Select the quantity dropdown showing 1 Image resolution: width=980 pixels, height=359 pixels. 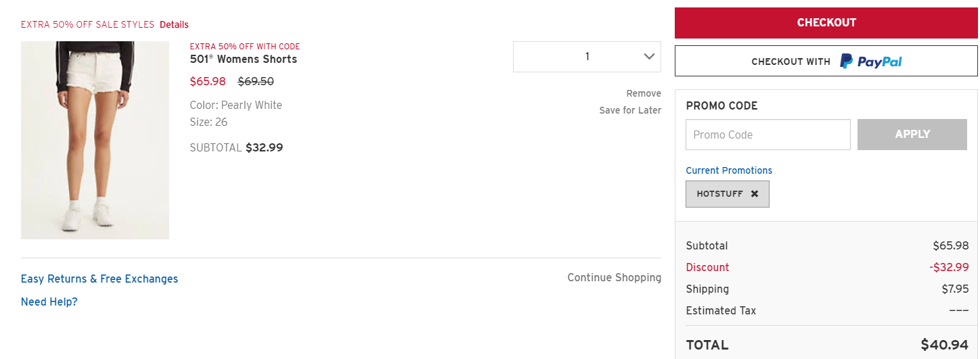[x=587, y=57]
